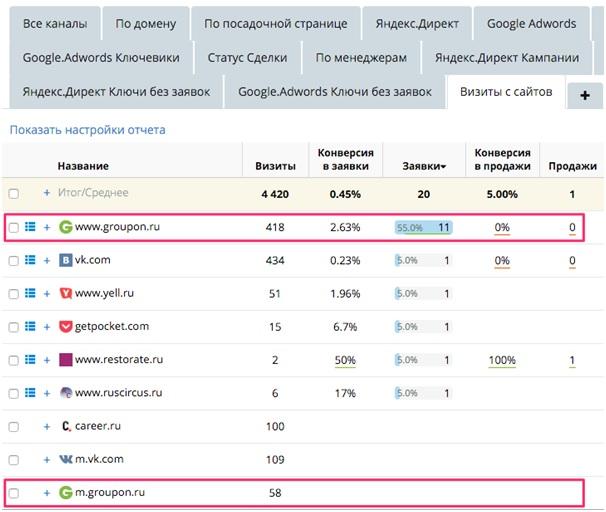
Task: Click the VK logo beside m.vk.com
Action: point(66,459)
